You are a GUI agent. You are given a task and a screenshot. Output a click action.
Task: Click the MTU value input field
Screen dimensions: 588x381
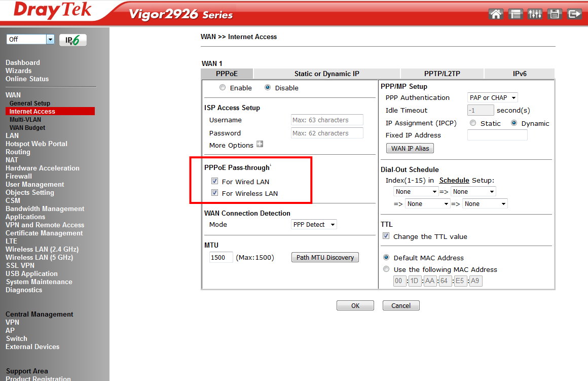point(220,257)
